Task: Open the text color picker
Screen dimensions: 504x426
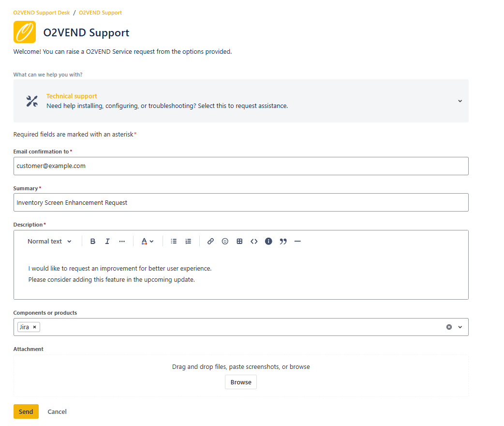Action: tap(145, 241)
